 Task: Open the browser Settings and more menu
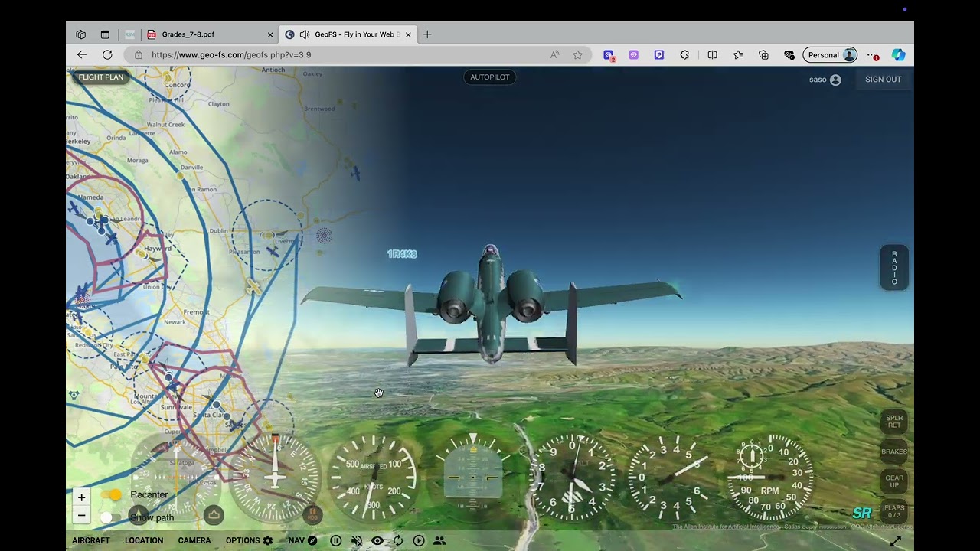873,55
